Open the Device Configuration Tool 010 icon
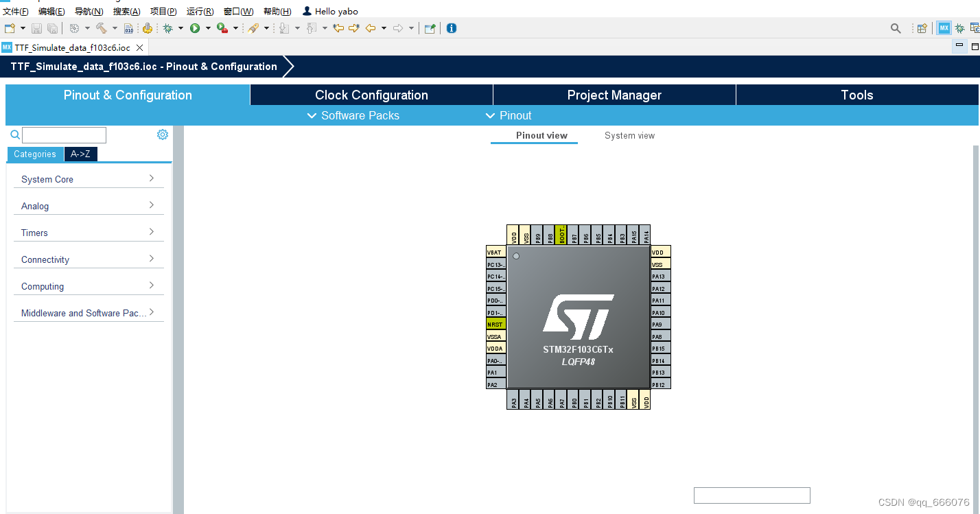This screenshot has width=980, height=514. [128, 28]
